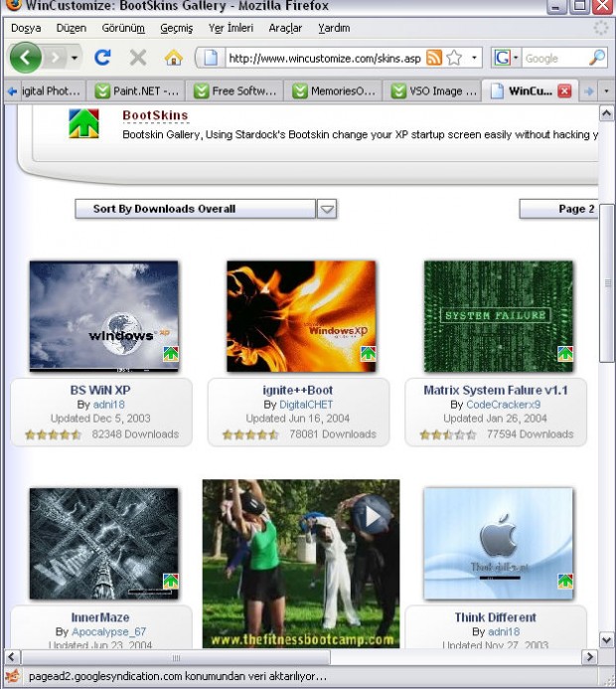Viewport: 616px width, 689px height.
Task: Click the vertical scrollbar thumb
Action: pos(607,283)
